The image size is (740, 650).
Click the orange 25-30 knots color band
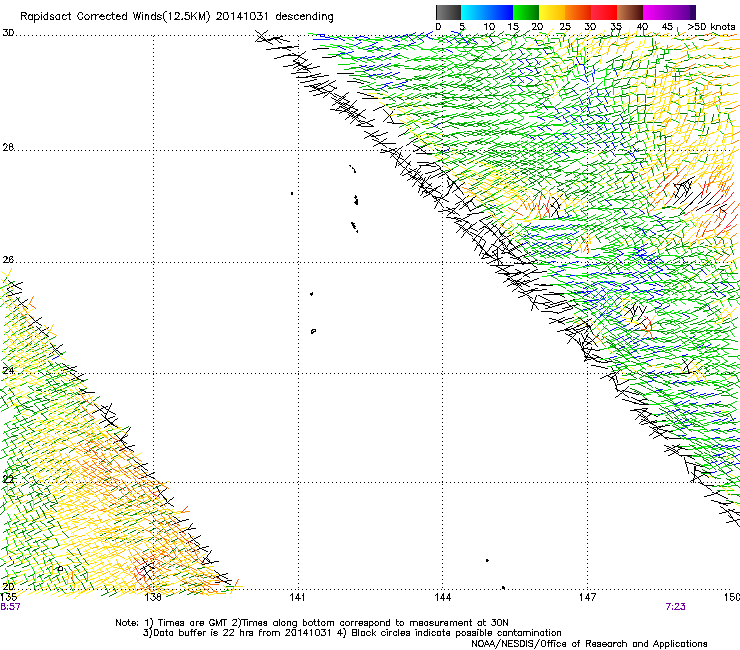coord(578,12)
